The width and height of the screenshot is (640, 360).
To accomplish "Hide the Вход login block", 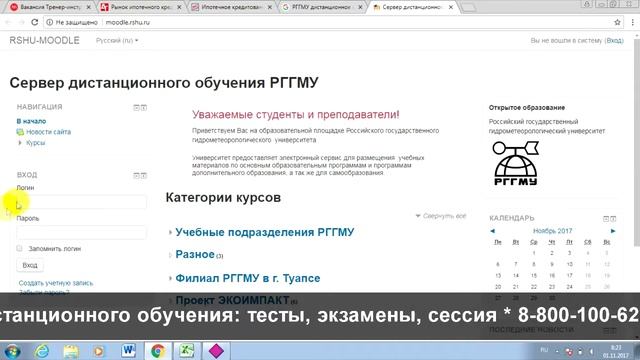I will (136, 176).
